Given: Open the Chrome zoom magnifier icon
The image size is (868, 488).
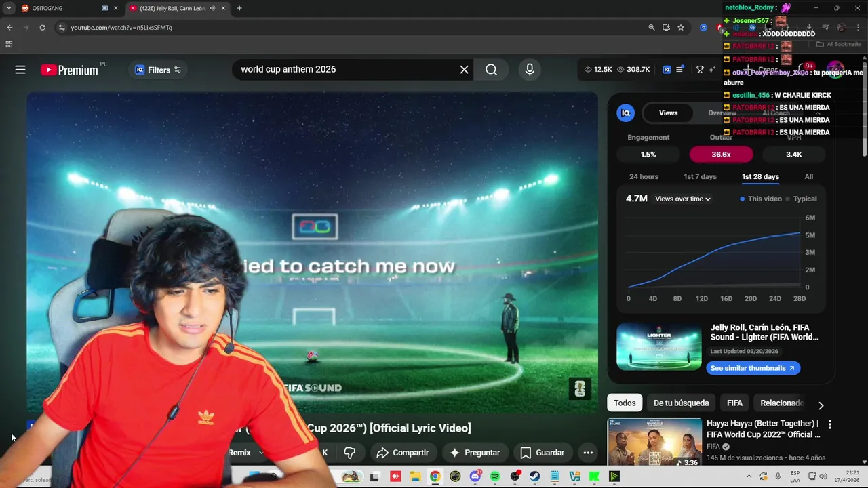Looking at the screenshot, I should tap(652, 28).
